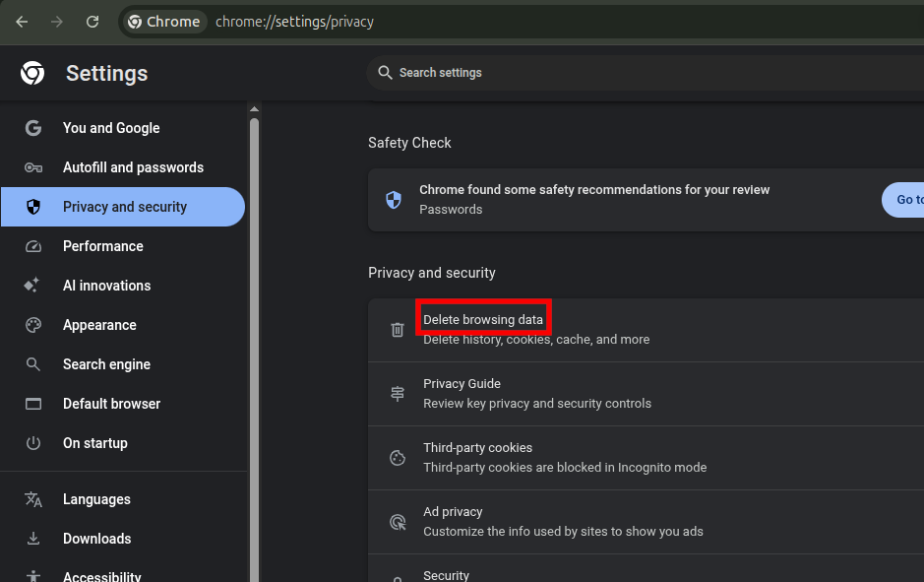The image size is (924, 582).
Task: Click the magnifier icon for Search engine
Action: pos(33,364)
